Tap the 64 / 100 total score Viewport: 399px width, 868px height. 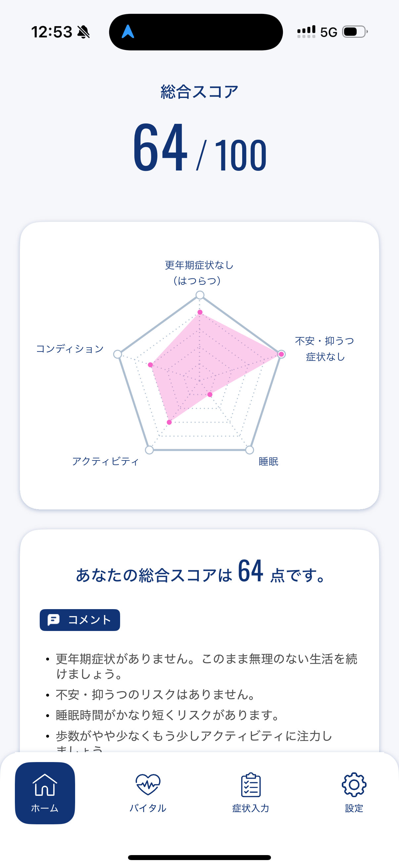point(200,148)
